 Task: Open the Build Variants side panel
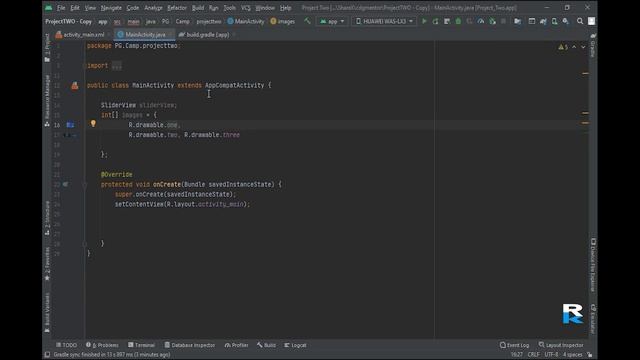(x=47, y=312)
